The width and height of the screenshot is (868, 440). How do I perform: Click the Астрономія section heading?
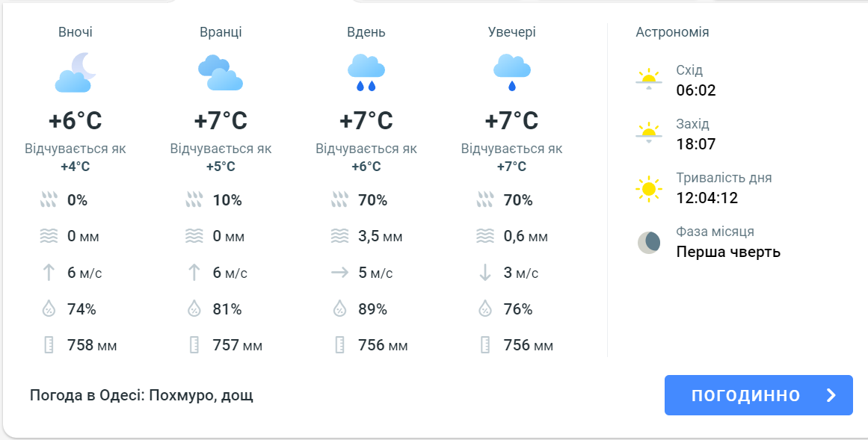point(672,32)
